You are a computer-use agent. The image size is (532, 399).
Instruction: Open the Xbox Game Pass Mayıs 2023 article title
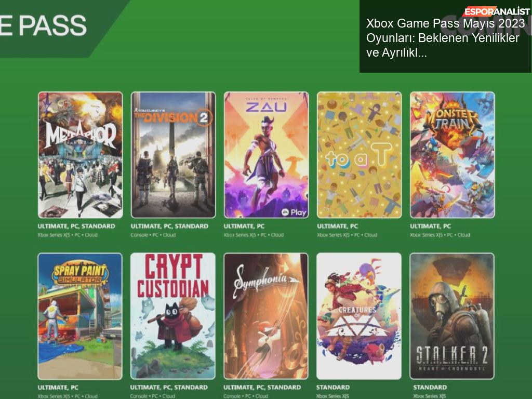[445, 38]
